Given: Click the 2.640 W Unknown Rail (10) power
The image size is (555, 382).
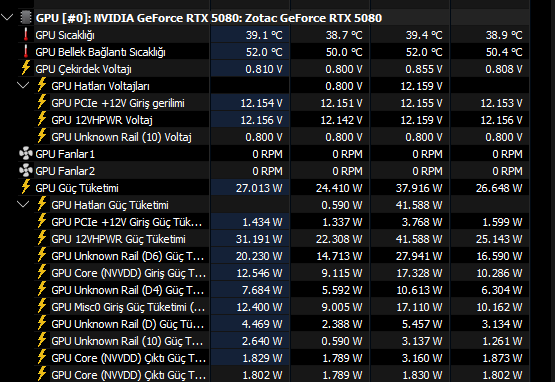Looking at the screenshot, I should [262, 341].
